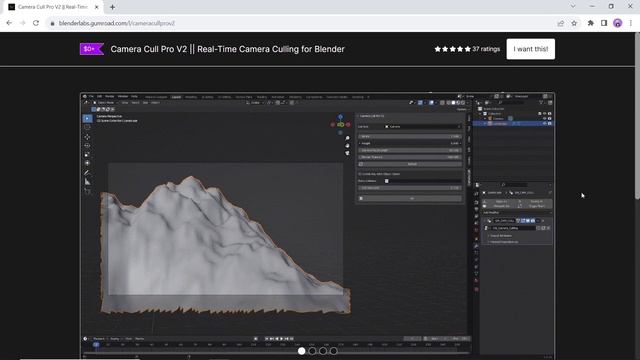
Task: Click the viewport zoom magnifier icon
Action: click(x=347, y=138)
